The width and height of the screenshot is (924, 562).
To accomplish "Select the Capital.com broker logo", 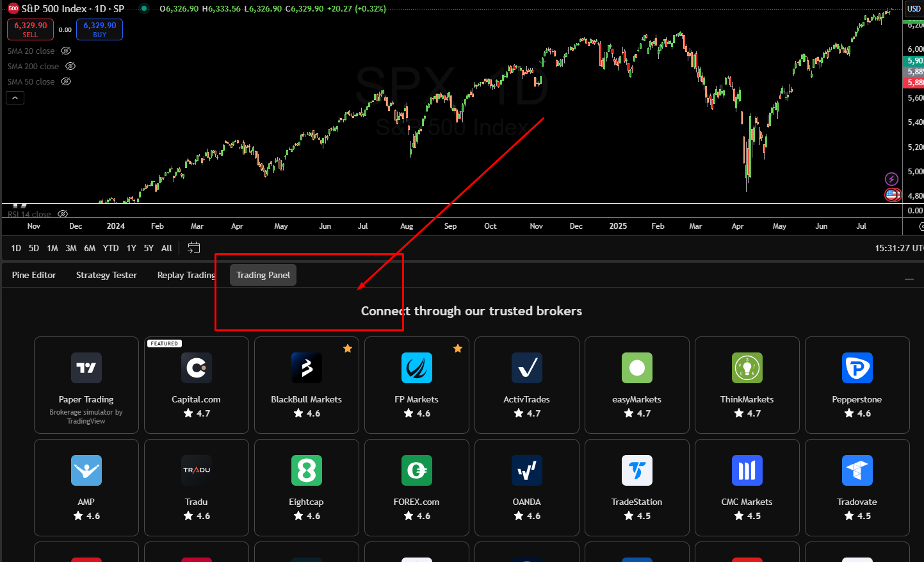I will click(197, 368).
